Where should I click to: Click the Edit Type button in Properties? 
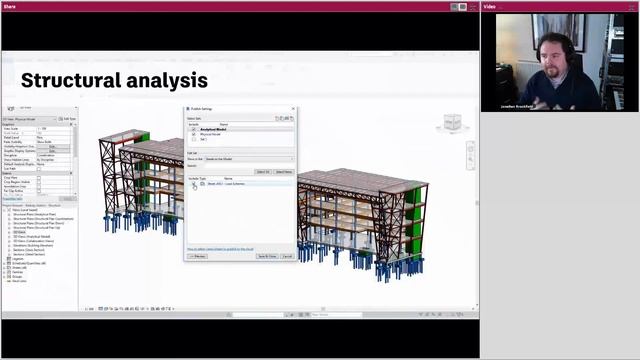[x=67, y=119]
